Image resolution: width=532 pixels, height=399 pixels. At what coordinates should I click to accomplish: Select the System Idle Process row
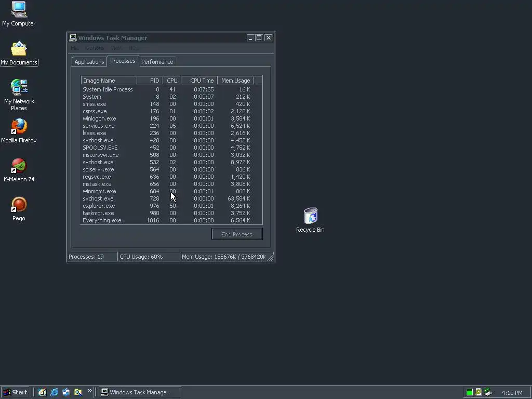171,89
